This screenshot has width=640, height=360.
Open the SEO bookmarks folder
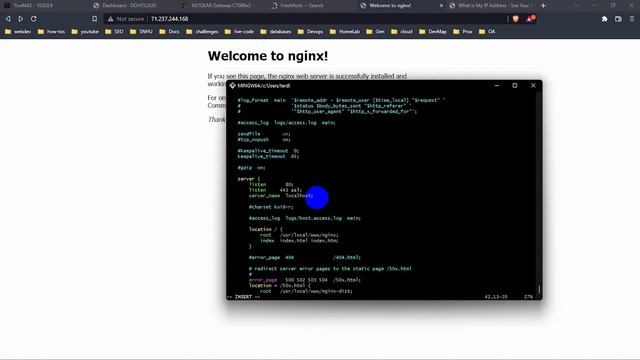[x=114, y=31]
